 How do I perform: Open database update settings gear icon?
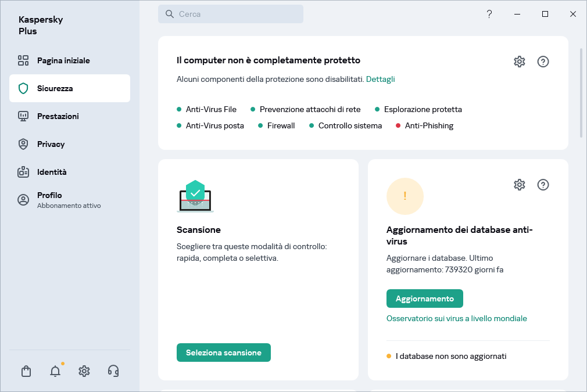(520, 185)
